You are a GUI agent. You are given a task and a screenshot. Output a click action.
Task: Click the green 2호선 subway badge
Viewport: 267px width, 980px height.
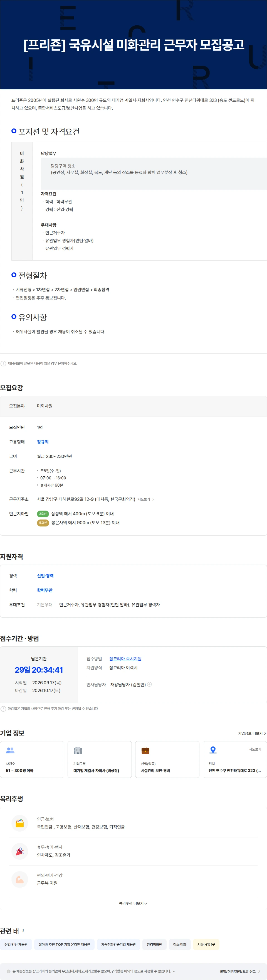tap(43, 514)
